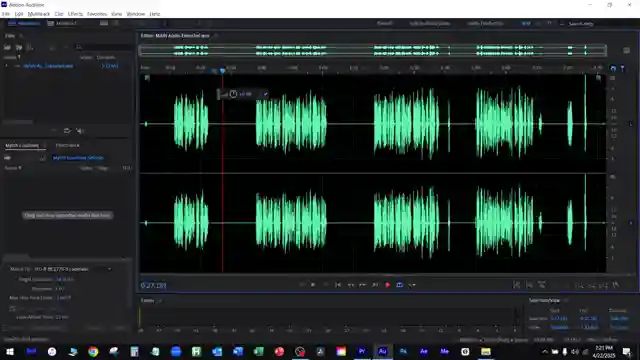Open Premiere Pro from taskbar
The width and height of the screenshot is (640, 360).
click(x=362, y=351)
